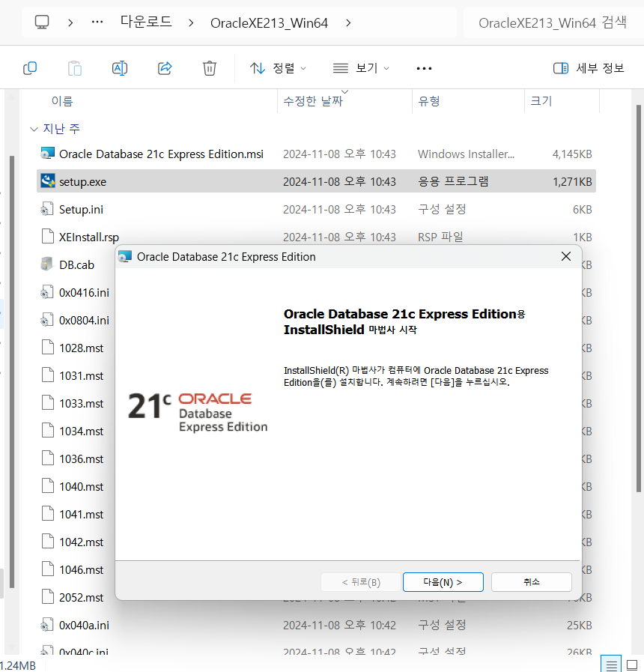This screenshot has width=644, height=672.
Task: Click the navigation pane scrollbar on left
Action: [12, 371]
